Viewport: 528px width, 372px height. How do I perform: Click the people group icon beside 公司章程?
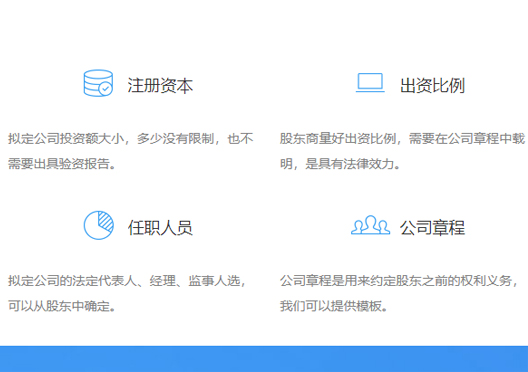point(370,225)
